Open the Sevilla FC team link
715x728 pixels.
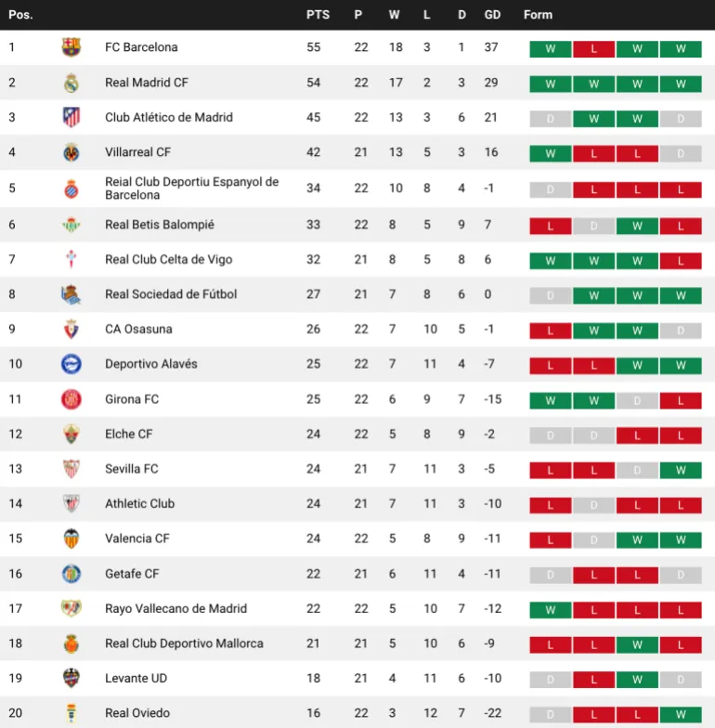pyautogui.click(x=132, y=469)
